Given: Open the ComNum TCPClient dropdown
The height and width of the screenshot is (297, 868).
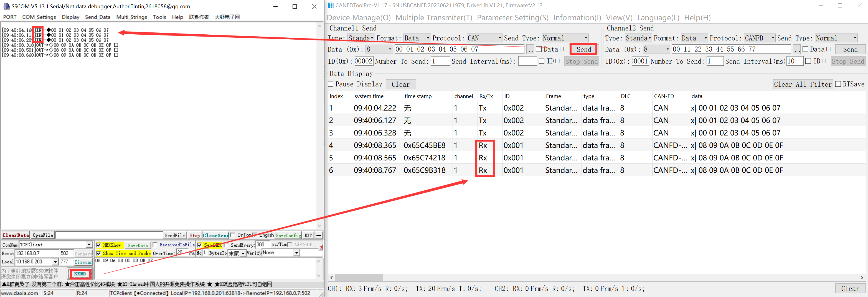Looking at the screenshot, I should 89,245.
